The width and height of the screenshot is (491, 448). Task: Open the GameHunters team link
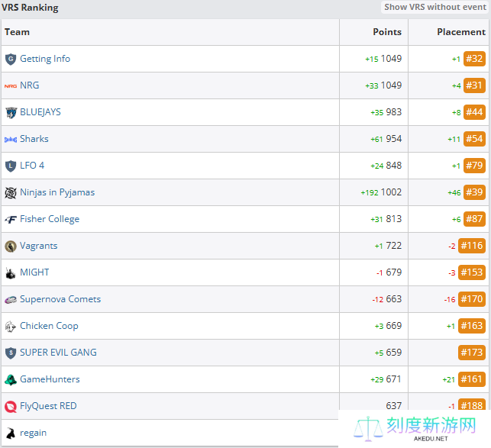click(50, 379)
